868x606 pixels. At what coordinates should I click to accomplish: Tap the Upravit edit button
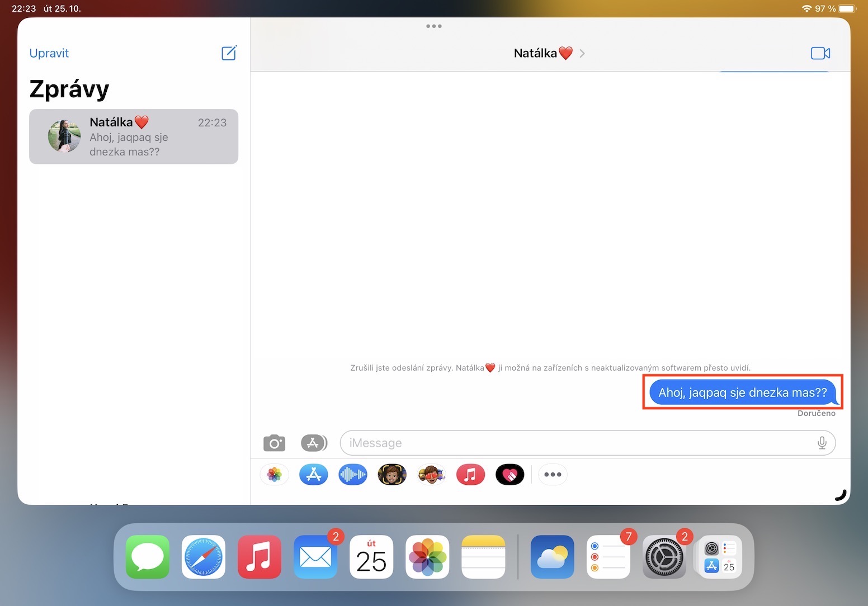pyautogui.click(x=49, y=53)
